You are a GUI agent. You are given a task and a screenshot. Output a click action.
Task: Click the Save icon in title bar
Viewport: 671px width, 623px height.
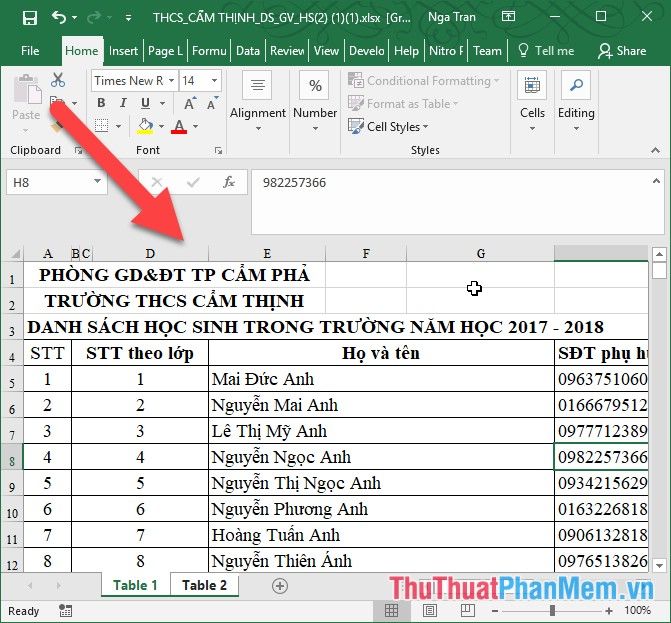pos(30,18)
